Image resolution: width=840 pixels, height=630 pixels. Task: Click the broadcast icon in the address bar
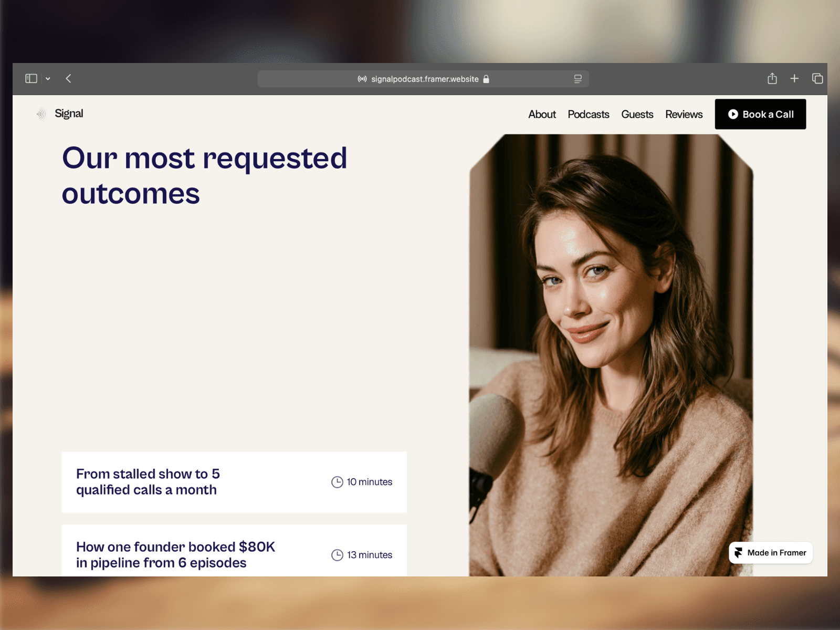coord(362,79)
